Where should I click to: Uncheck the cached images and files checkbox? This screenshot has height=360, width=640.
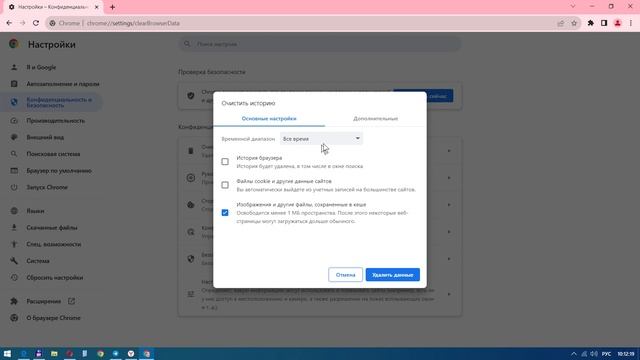pos(225,212)
